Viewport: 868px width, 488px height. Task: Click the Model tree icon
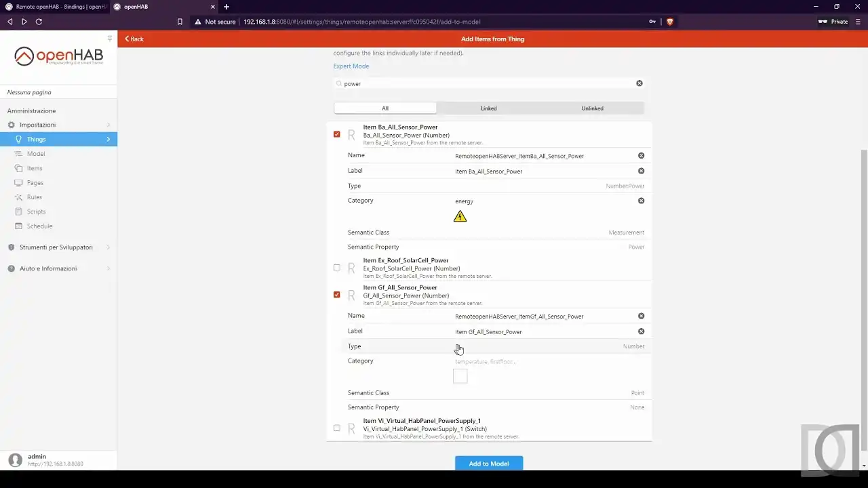pyautogui.click(x=18, y=154)
